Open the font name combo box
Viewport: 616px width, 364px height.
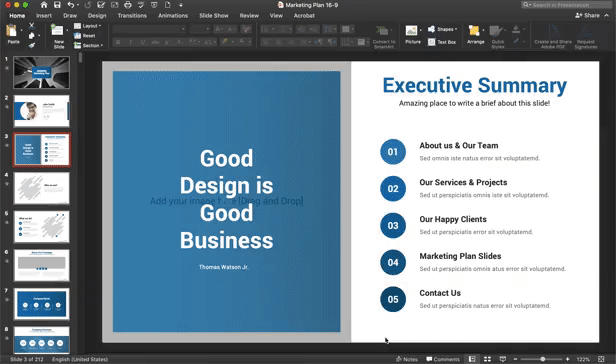click(149, 29)
